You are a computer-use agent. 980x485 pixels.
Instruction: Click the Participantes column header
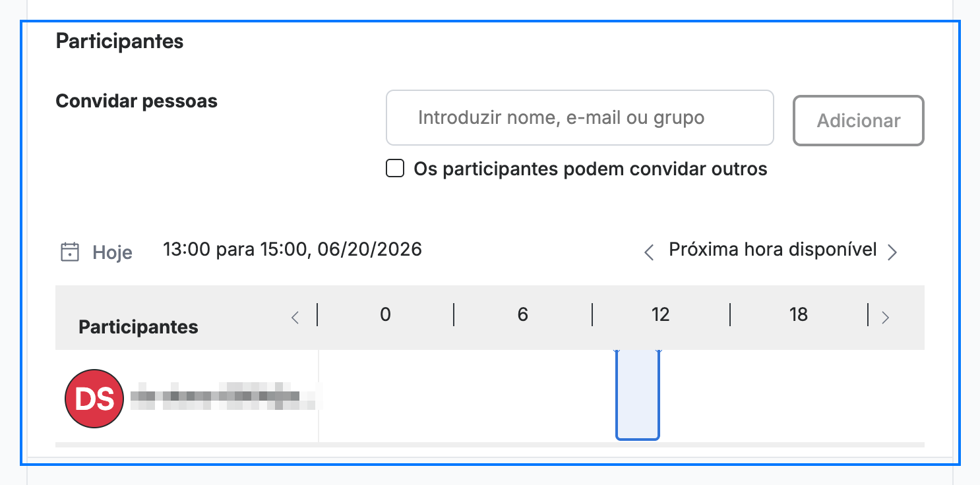[x=138, y=327]
